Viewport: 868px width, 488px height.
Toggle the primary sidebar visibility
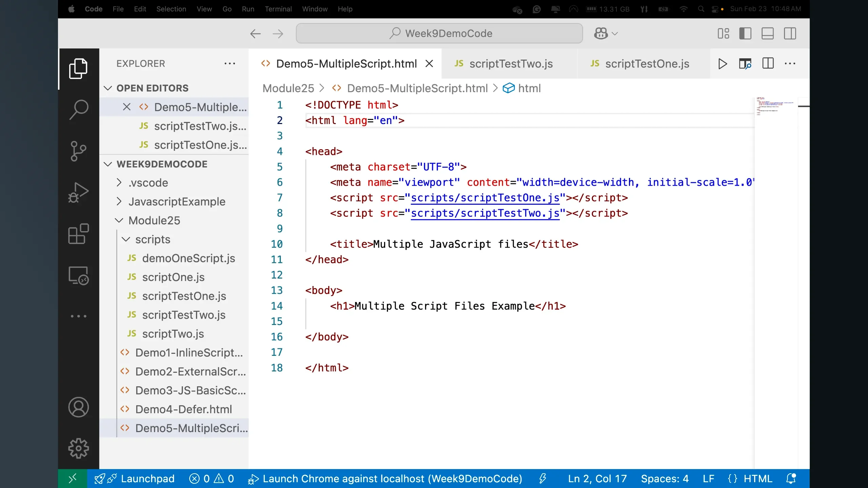pos(745,33)
